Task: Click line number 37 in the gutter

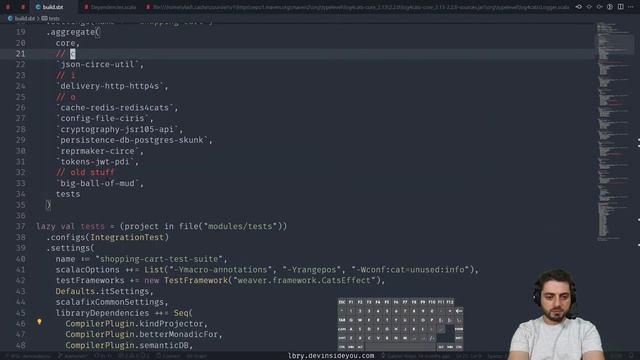Action: tap(20, 226)
